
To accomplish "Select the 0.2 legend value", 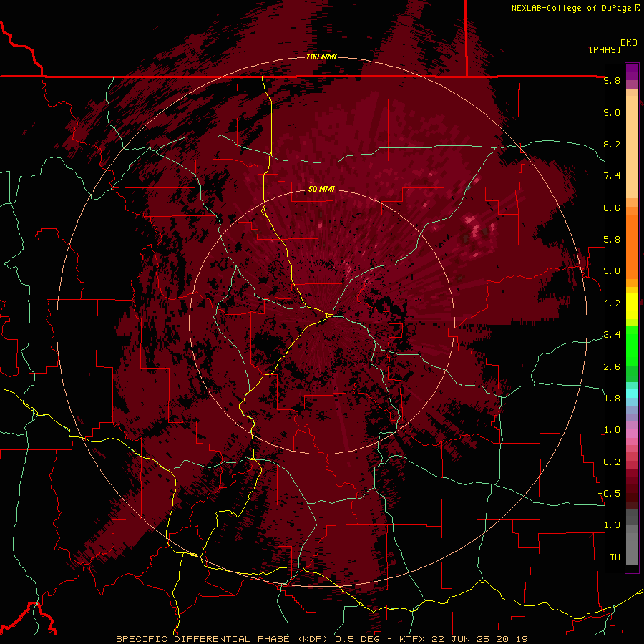I will click(x=612, y=462).
